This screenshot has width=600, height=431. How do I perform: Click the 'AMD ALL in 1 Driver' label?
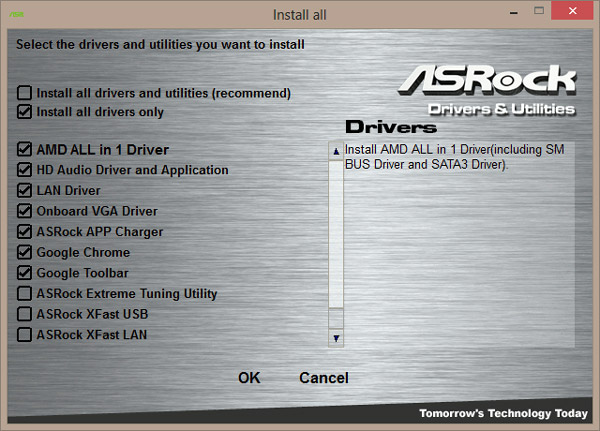click(103, 150)
